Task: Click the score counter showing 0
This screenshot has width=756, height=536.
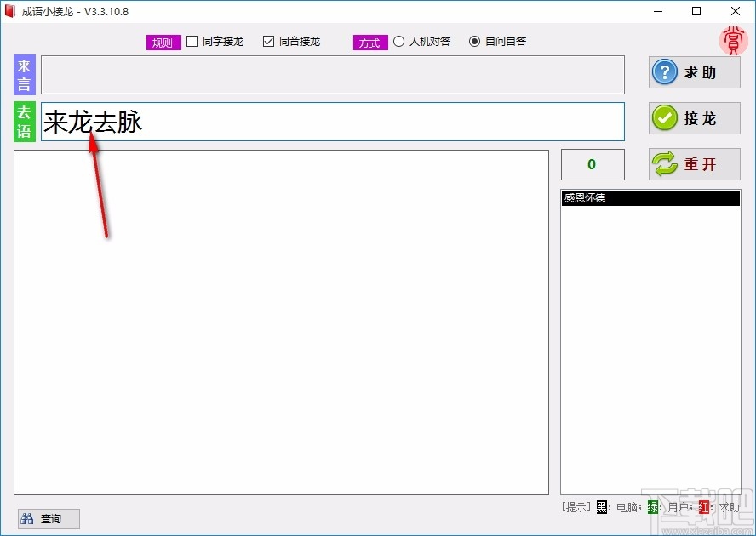Action: (593, 164)
